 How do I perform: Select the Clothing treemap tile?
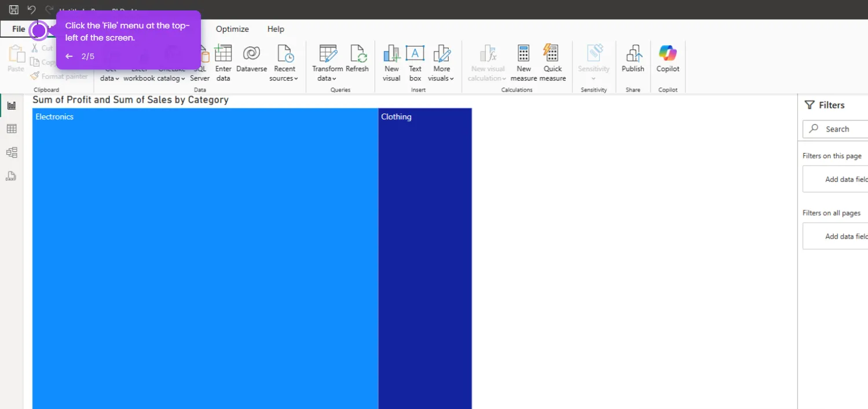(x=425, y=258)
